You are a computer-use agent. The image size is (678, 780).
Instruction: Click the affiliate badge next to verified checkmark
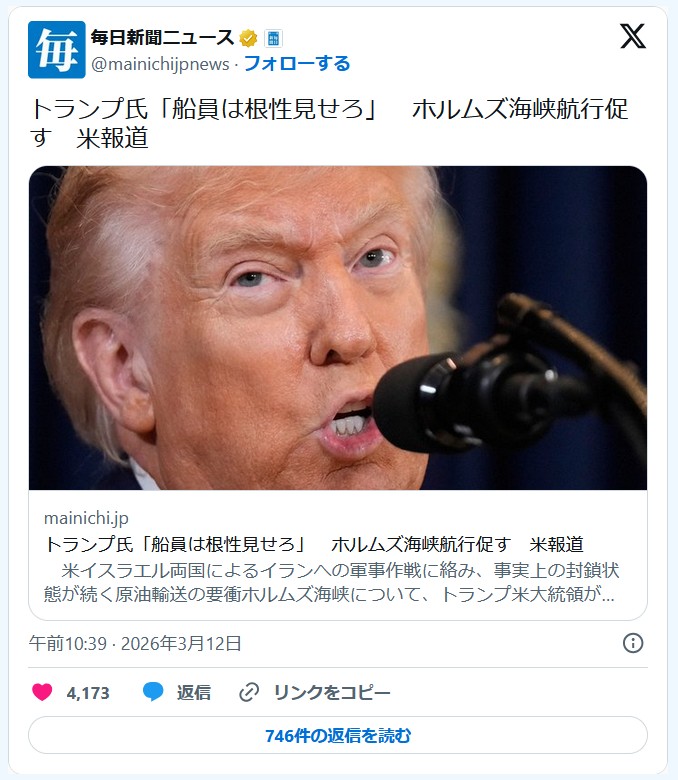pyautogui.click(x=273, y=38)
